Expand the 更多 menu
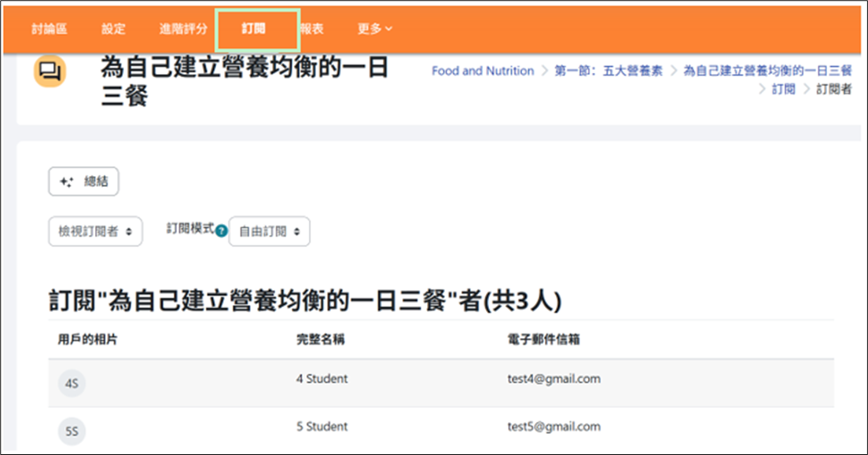Image resolution: width=868 pixels, height=455 pixels. pos(374,29)
